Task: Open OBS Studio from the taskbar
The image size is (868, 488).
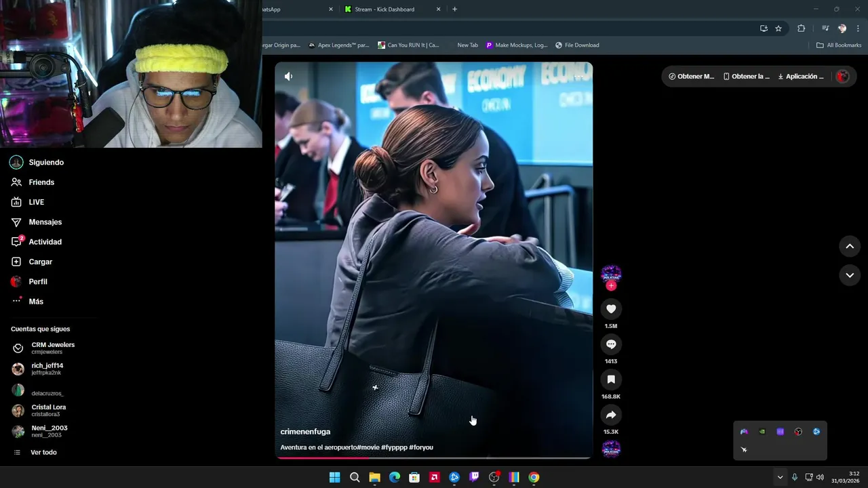Action: click(494, 477)
